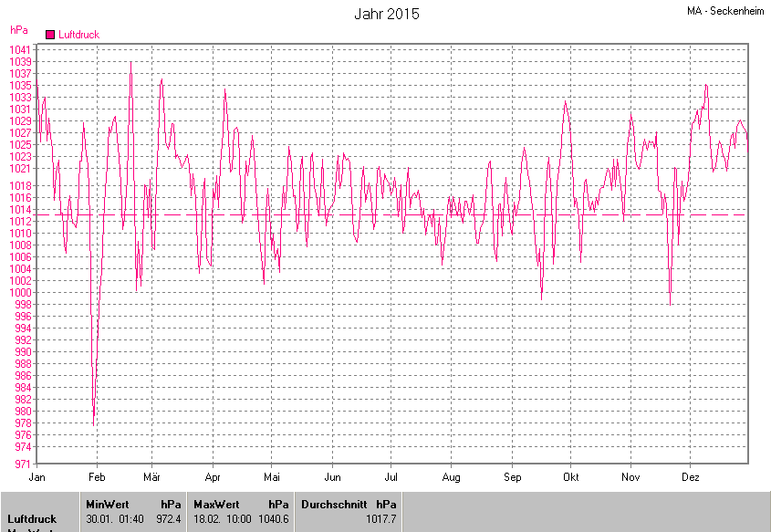Image resolution: width=771 pixels, height=532 pixels.
Task: Select the average value 1017.7 cell
Action: (380, 519)
